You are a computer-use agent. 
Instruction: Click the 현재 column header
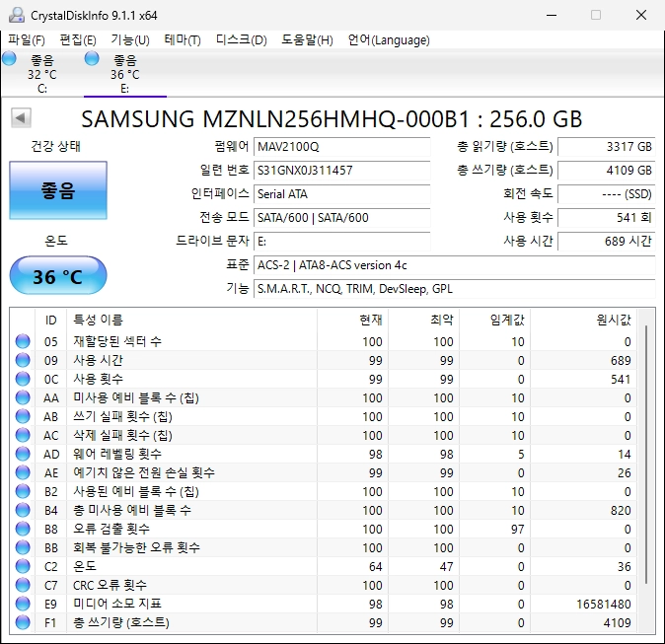352,320
